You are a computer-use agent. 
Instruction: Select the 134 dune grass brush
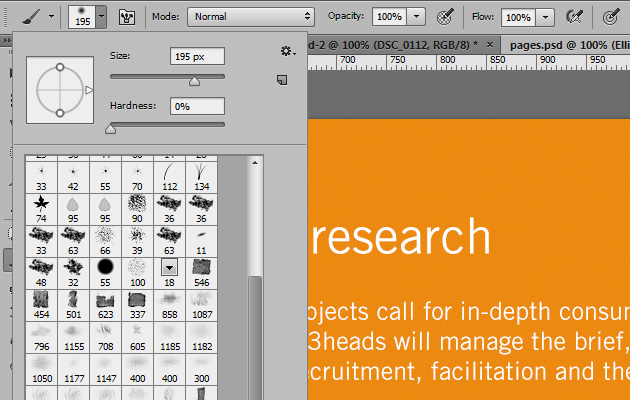pos(201,178)
